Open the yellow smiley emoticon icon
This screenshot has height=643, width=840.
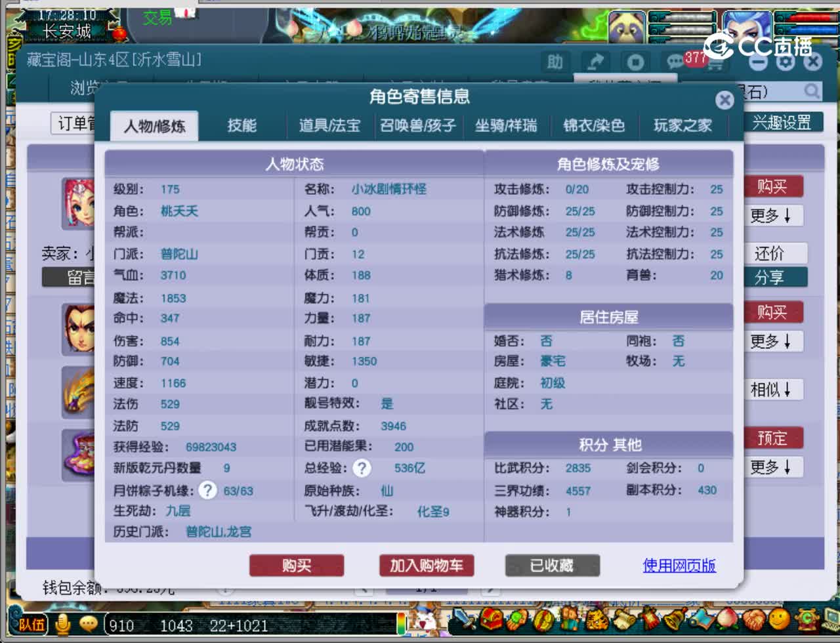(x=779, y=619)
